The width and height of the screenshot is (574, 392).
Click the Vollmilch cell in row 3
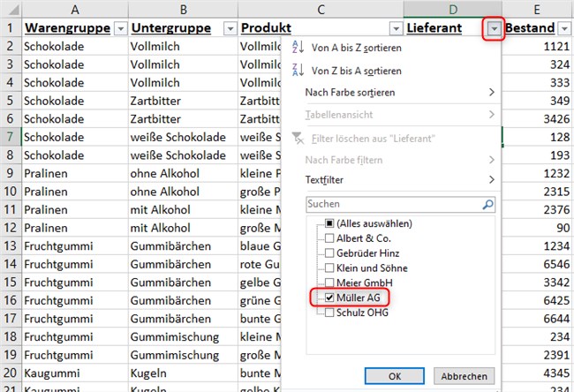point(183,64)
